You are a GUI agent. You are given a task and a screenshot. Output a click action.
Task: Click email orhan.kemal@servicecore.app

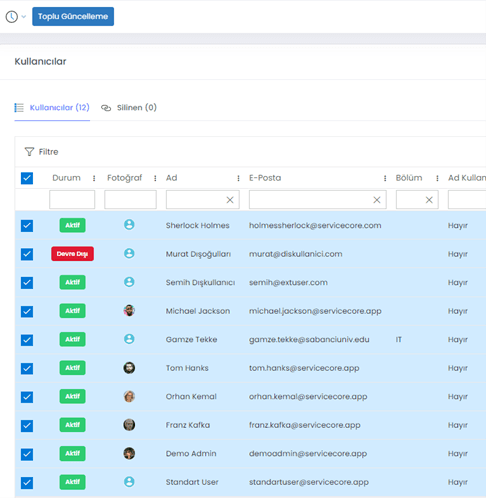coord(308,397)
